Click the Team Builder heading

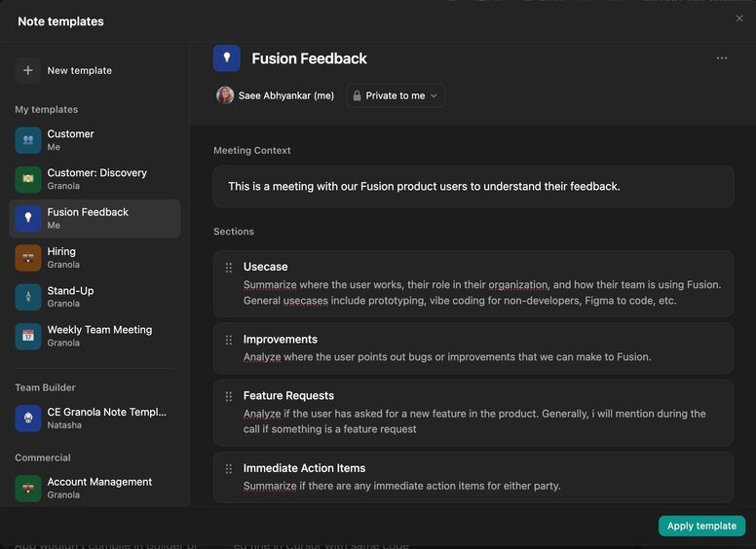click(x=45, y=387)
